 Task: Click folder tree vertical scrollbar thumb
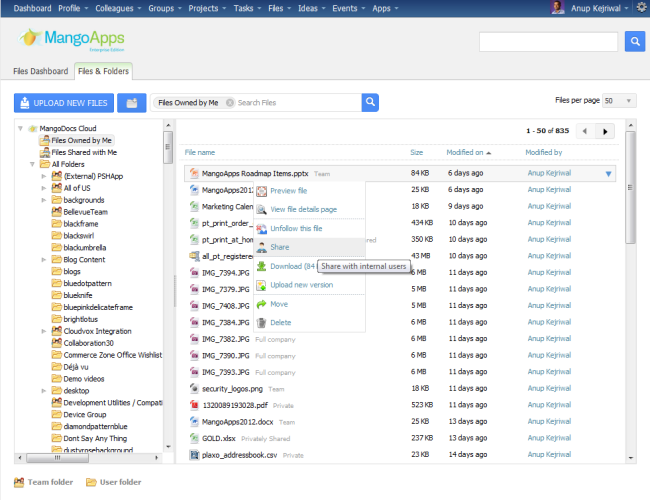coord(168,147)
